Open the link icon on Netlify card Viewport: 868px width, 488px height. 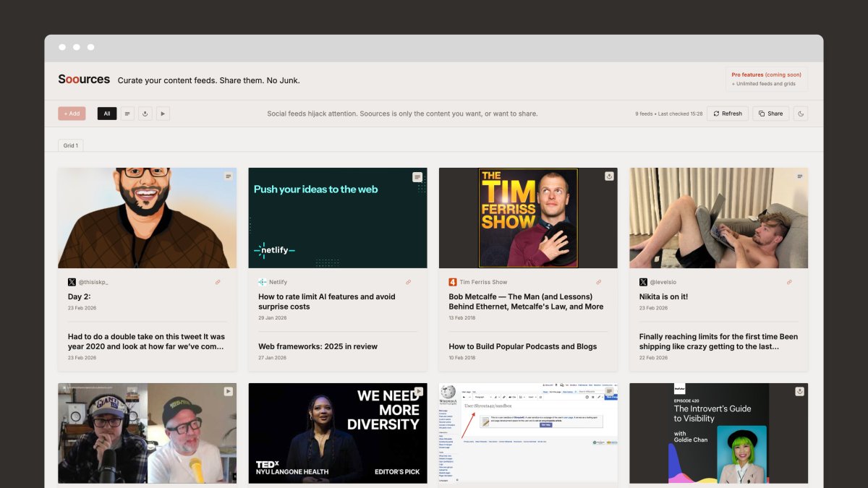click(408, 282)
